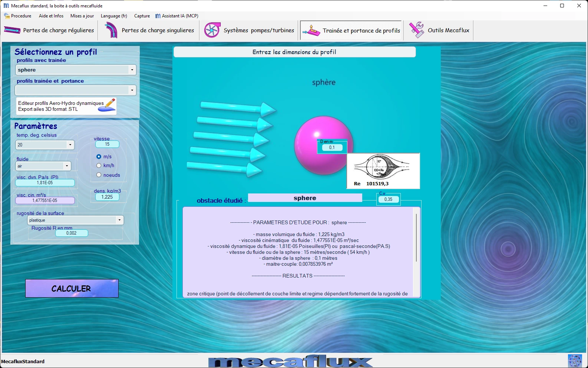Open the rugosité de la surface dropdown

tap(119, 220)
